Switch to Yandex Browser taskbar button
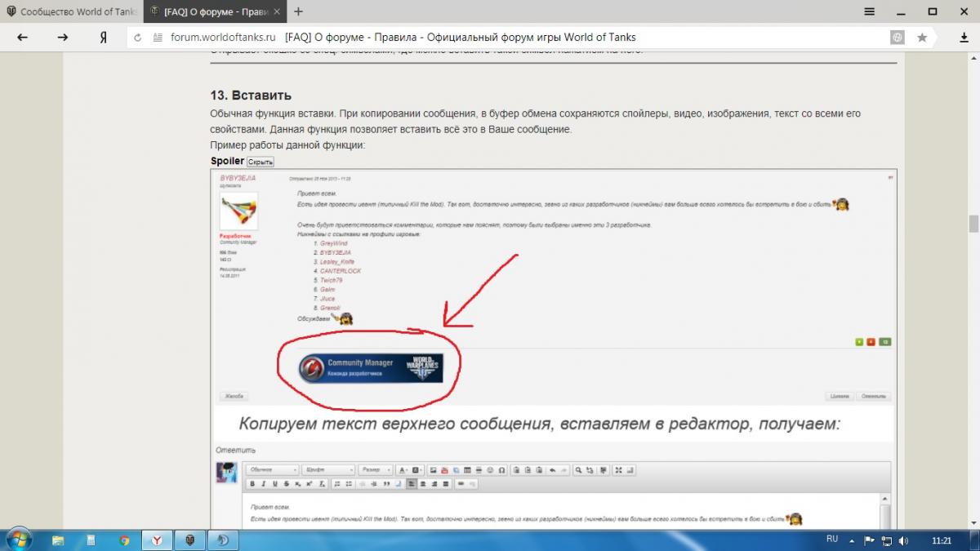Viewport: 980px width, 551px height. pos(157,540)
